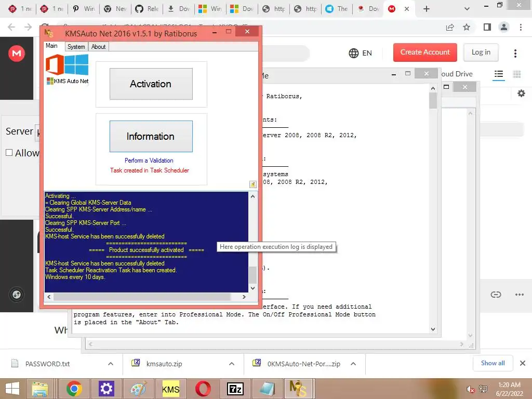Click the Task created in Task Scheduler text

click(x=150, y=170)
